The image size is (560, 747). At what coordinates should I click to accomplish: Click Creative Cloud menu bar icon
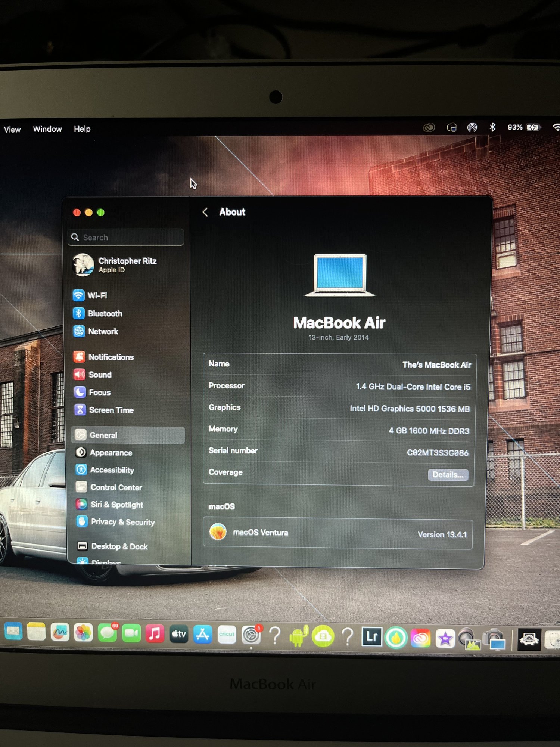429,128
